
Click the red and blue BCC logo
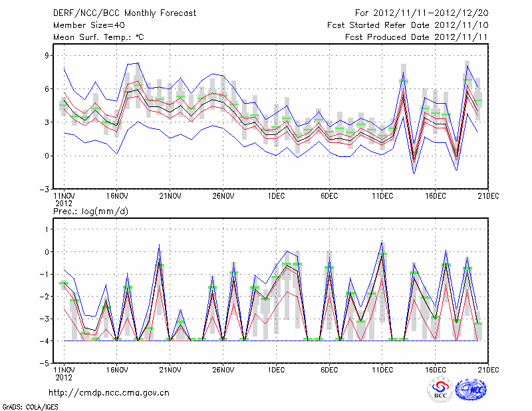[x=441, y=391]
